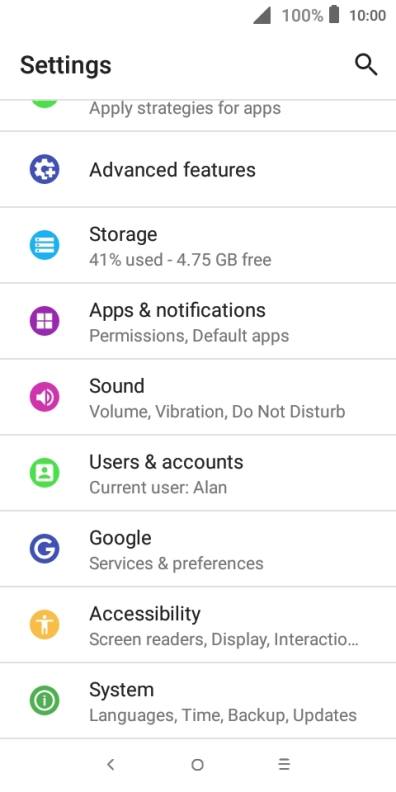The height and width of the screenshot is (792, 396).
Task: Tap the Back navigation button
Action: [111, 765]
